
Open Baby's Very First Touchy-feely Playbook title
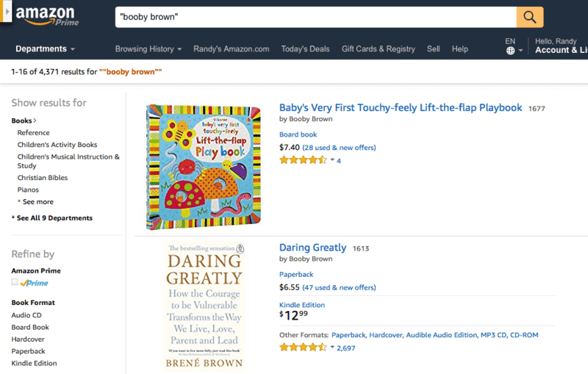tap(401, 108)
